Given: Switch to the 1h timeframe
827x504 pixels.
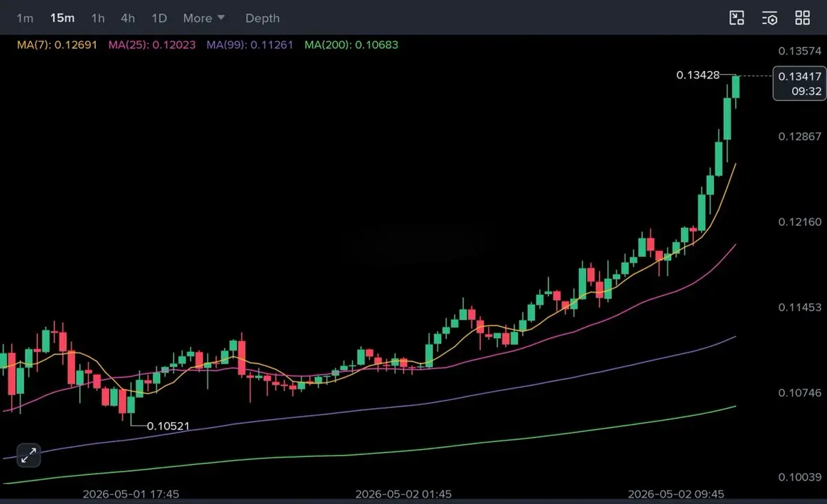Looking at the screenshot, I should click(98, 19).
